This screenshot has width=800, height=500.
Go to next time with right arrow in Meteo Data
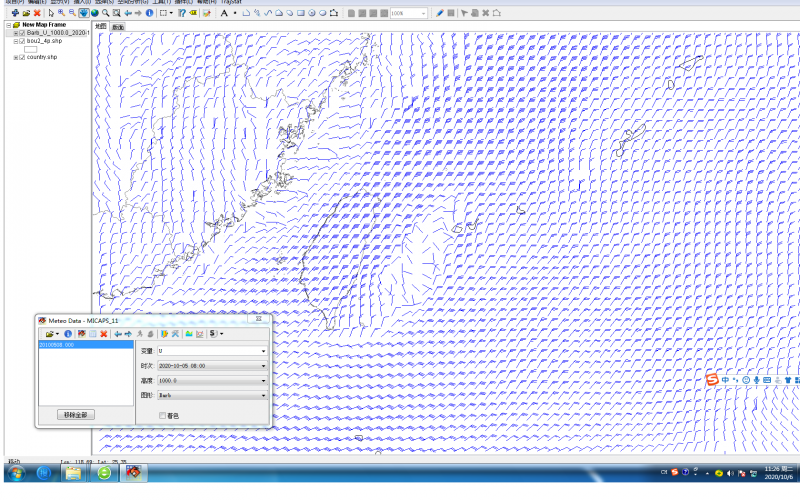click(128, 333)
